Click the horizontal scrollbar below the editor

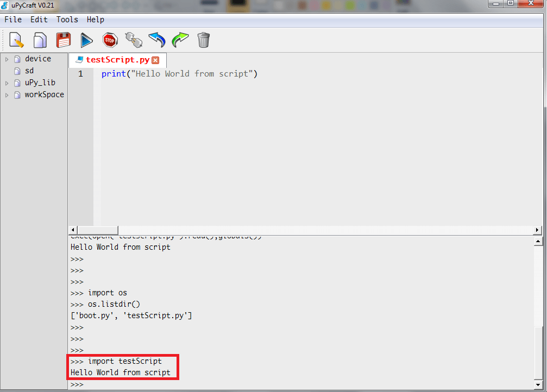click(98, 230)
